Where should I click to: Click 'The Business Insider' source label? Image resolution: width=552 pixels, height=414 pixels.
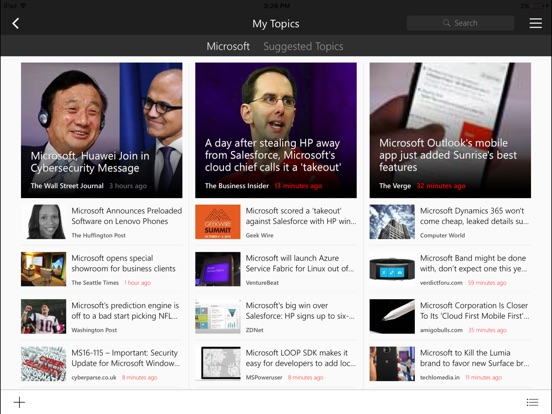click(x=237, y=186)
